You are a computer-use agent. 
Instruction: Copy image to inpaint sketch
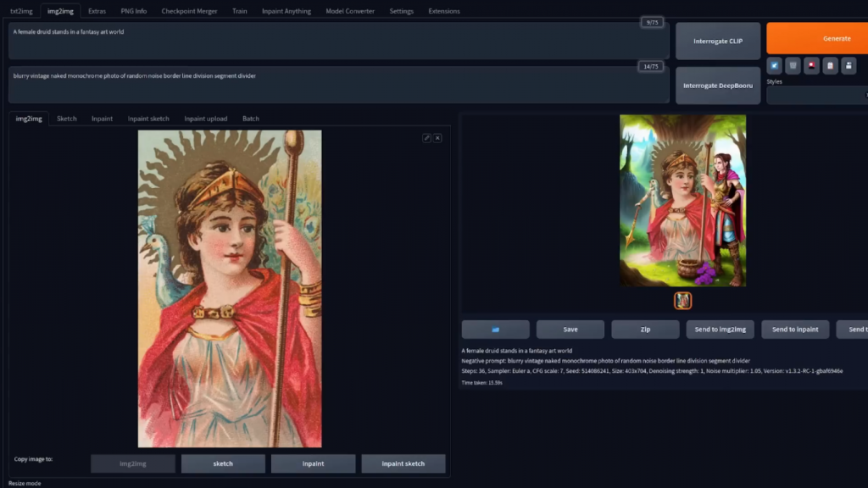click(403, 463)
